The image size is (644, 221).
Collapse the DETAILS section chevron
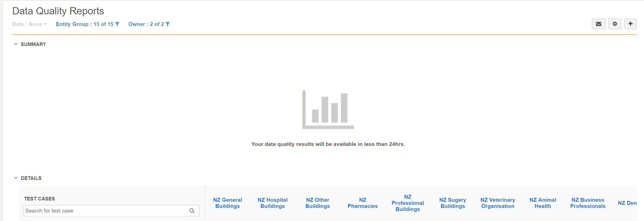16,178
